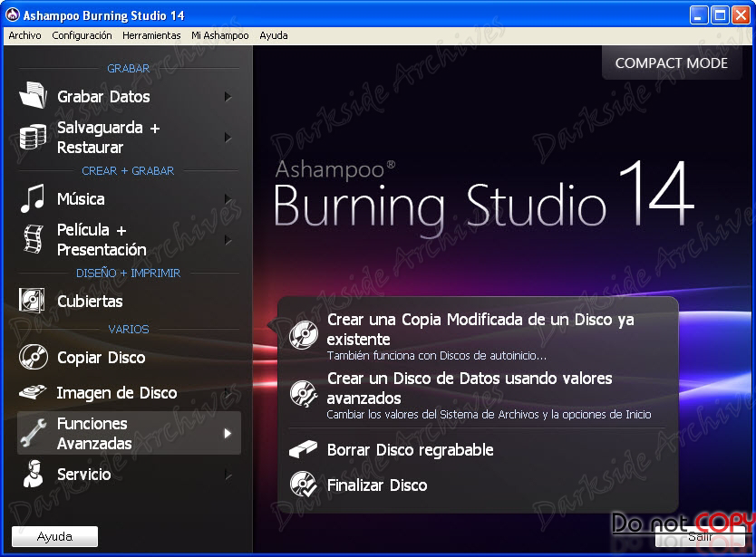The height and width of the screenshot is (557, 756).
Task: Expand the Grabar Datos submenu arrow
Action: [x=228, y=97]
